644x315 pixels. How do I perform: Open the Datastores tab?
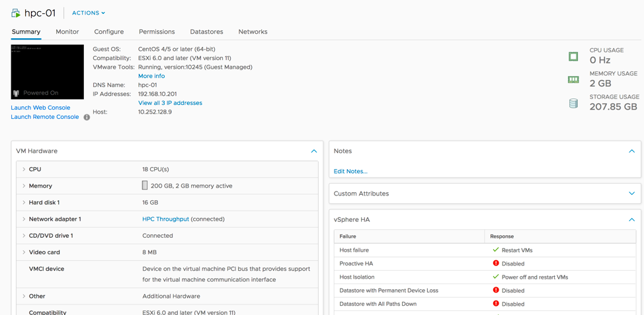206,32
